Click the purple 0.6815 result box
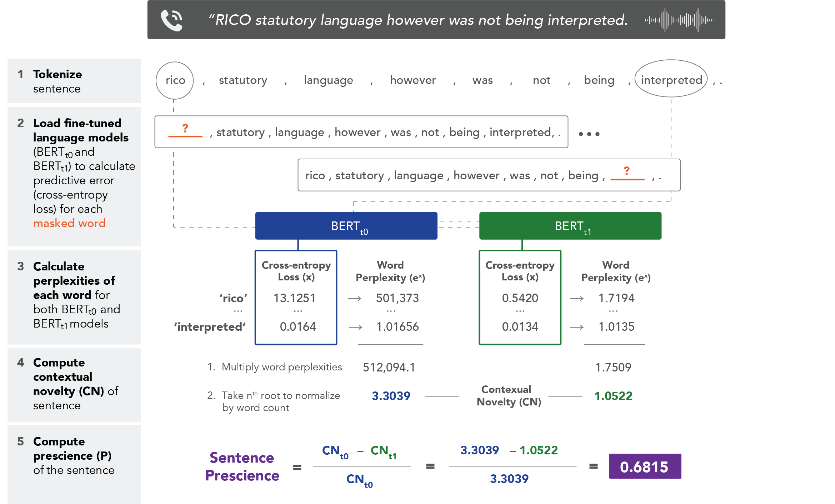The image size is (835, 504). tap(645, 466)
